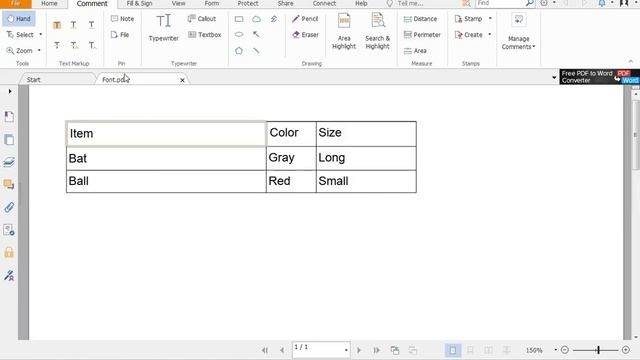This screenshot has width=640, height=360.
Task: Open the Pages thumbnails side panel
Action: coord(9,140)
